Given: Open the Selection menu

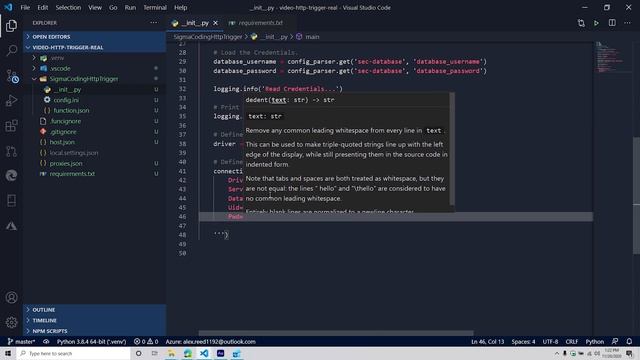Looking at the screenshot, I should point(68,7).
